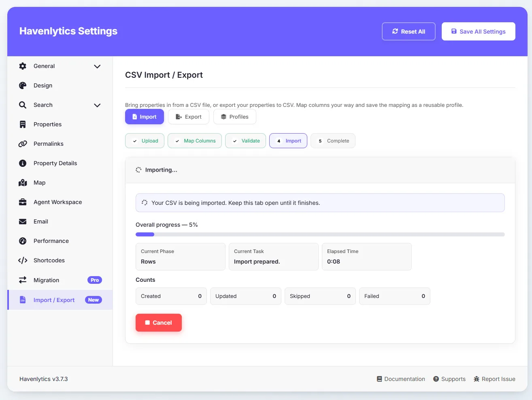Click the Skipped count box

[320, 296]
